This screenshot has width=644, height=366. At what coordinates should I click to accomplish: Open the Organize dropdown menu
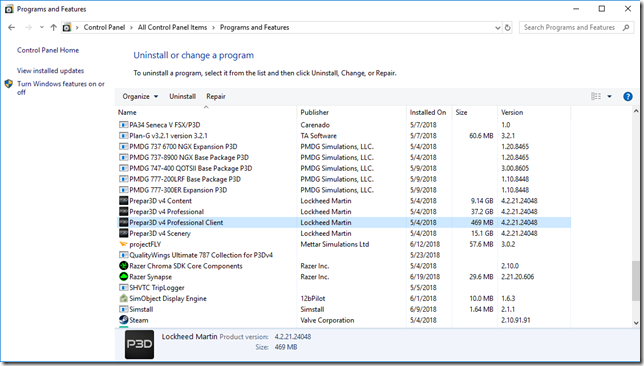point(140,97)
